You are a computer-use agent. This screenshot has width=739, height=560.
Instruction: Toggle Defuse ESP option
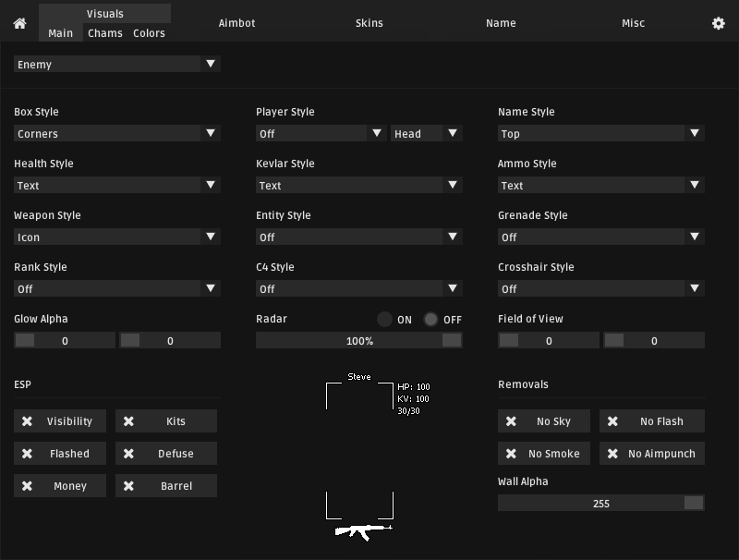[x=166, y=454]
